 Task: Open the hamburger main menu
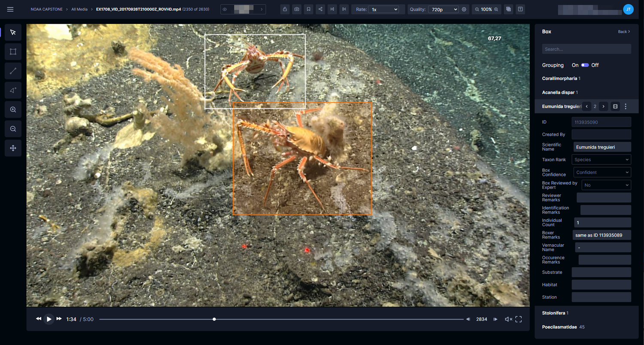click(10, 9)
